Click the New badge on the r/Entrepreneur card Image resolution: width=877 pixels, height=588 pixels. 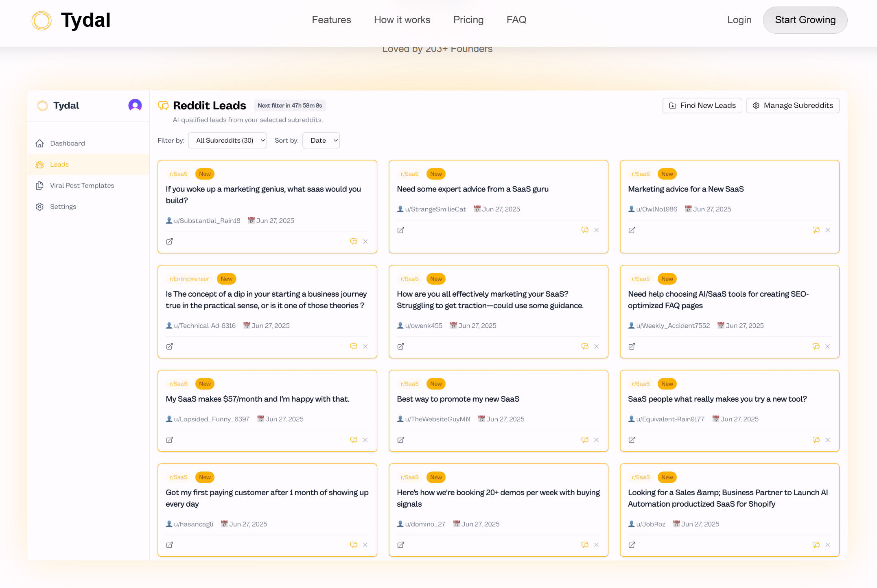(227, 279)
